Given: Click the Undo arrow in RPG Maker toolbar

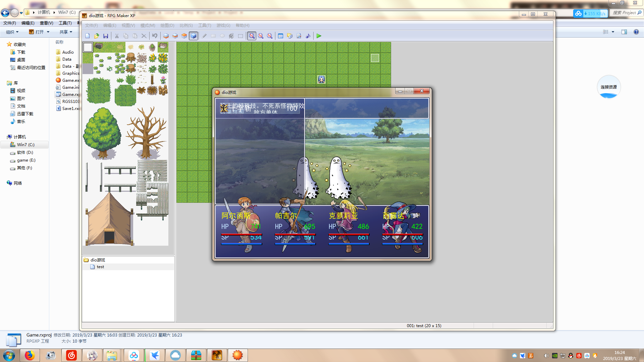Looking at the screenshot, I should [155, 36].
